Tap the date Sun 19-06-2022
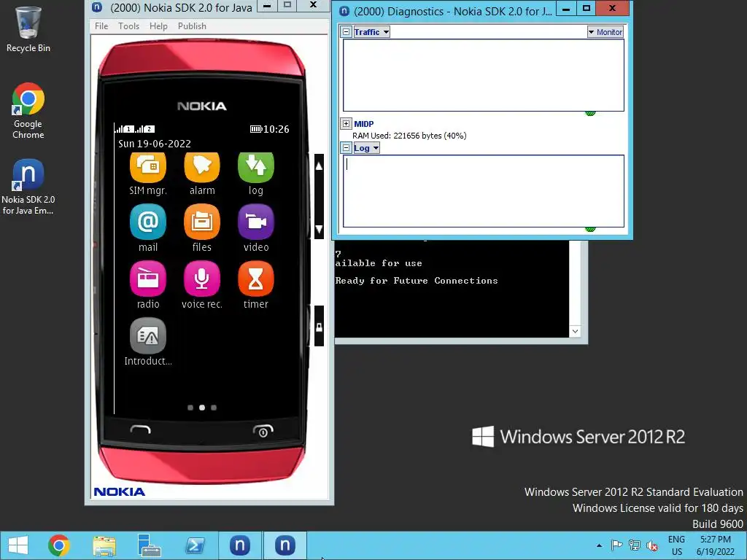This screenshot has width=747, height=560. coord(155,144)
